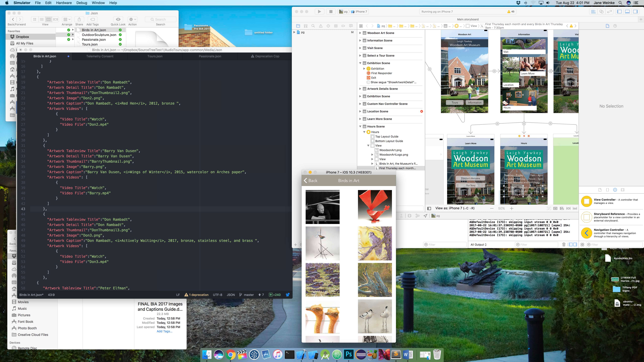Collapse the Hours Scene
The height and width of the screenshot is (362, 644).
coord(360,126)
